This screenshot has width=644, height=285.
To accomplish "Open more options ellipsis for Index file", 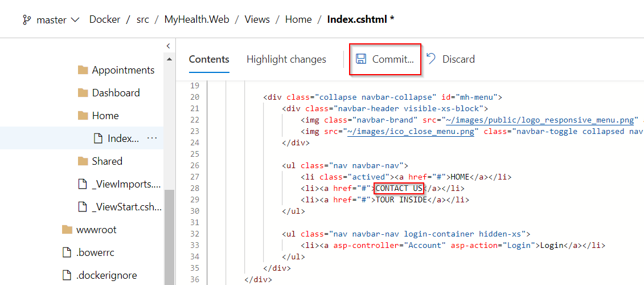I will coord(152,138).
